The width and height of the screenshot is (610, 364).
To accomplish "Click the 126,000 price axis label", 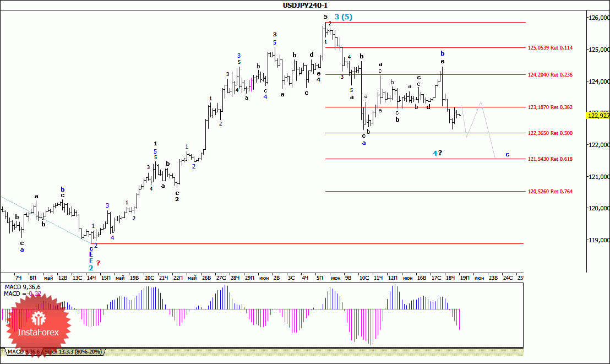I will click(x=599, y=18).
